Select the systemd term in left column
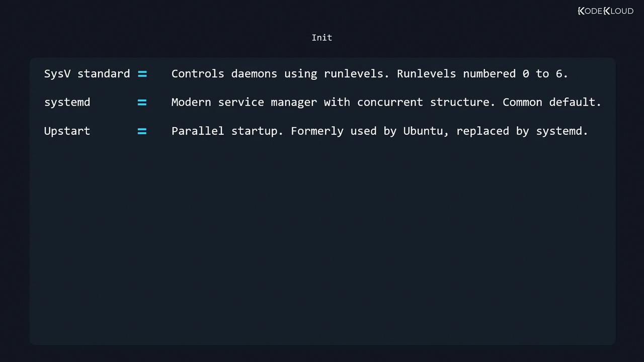644x362 pixels. pos(67,103)
